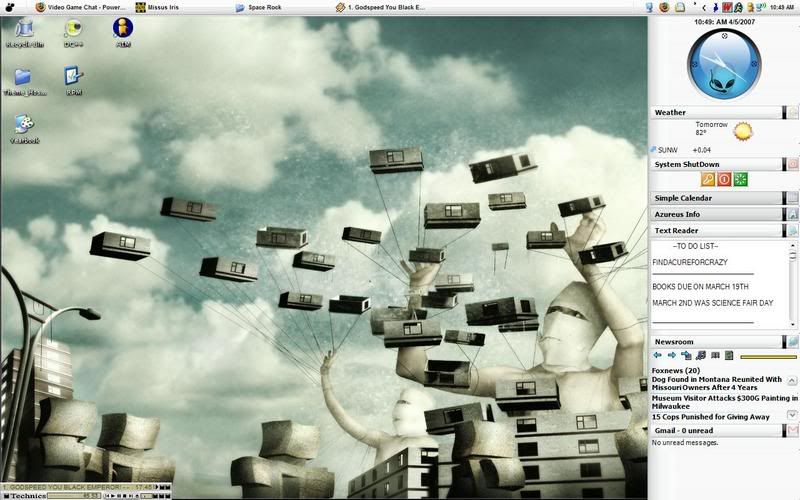Expand hidden tray icons with the chevron

coord(704,8)
